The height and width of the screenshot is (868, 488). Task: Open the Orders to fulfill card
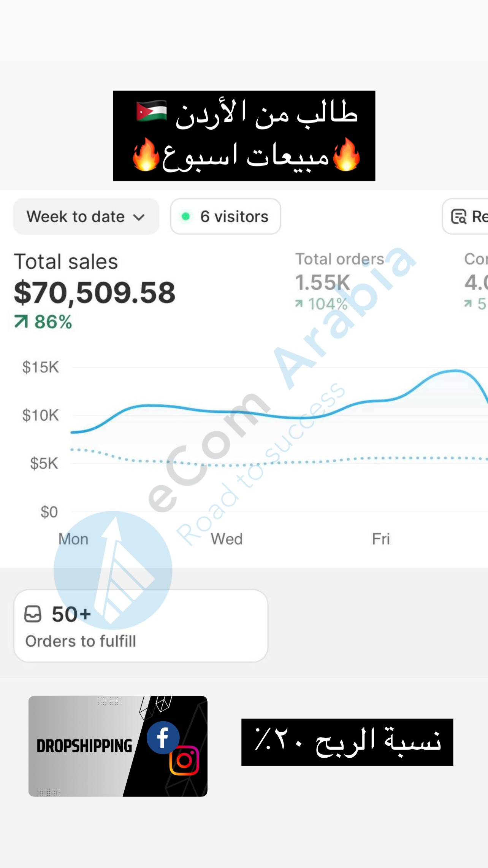click(141, 626)
